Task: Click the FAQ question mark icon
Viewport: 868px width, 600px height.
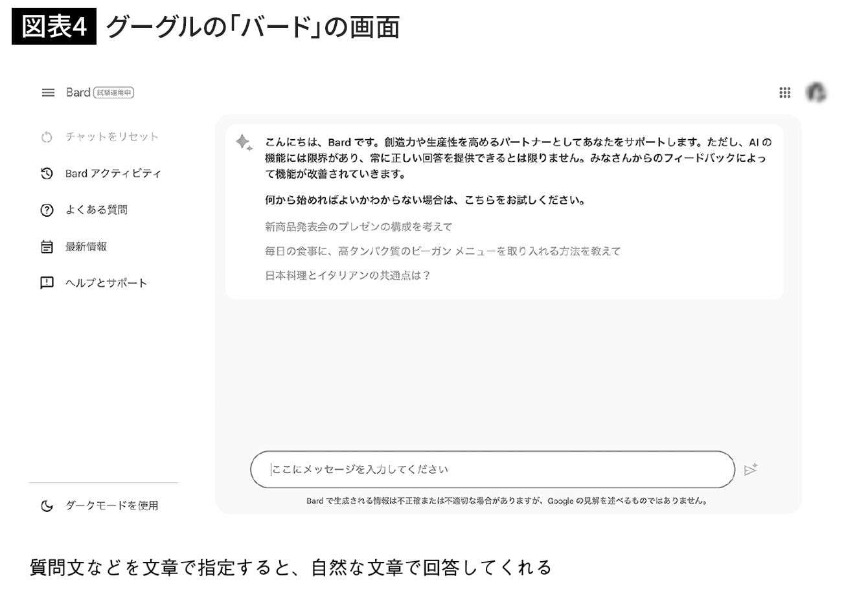Action: tap(47, 210)
